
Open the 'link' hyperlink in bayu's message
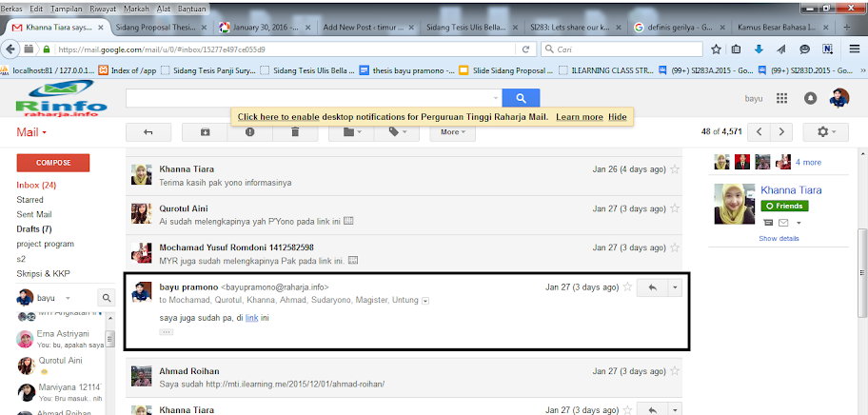coord(252,318)
